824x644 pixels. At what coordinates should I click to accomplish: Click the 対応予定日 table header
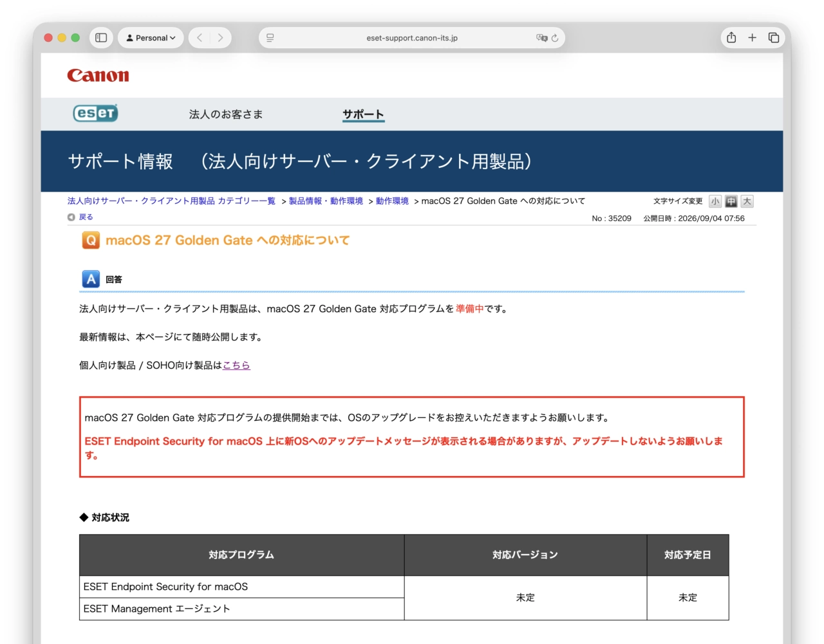[x=688, y=555]
